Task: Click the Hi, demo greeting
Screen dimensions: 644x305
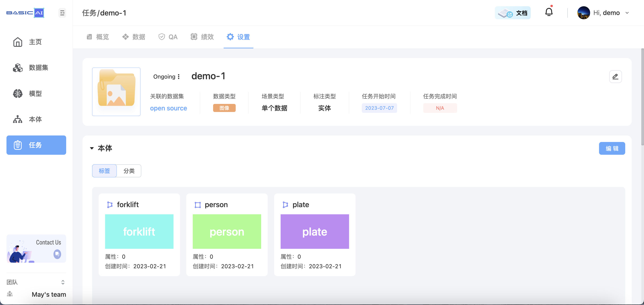Action: [606, 13]
